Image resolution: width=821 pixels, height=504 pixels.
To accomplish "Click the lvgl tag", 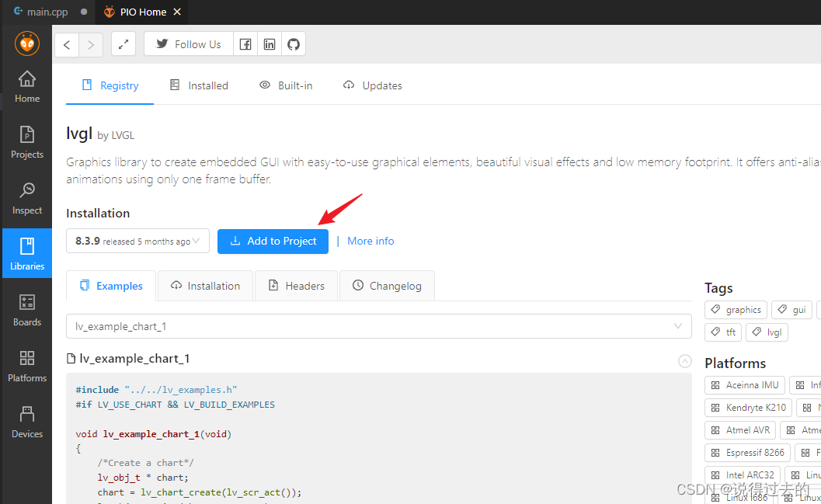I will point(767,332).
